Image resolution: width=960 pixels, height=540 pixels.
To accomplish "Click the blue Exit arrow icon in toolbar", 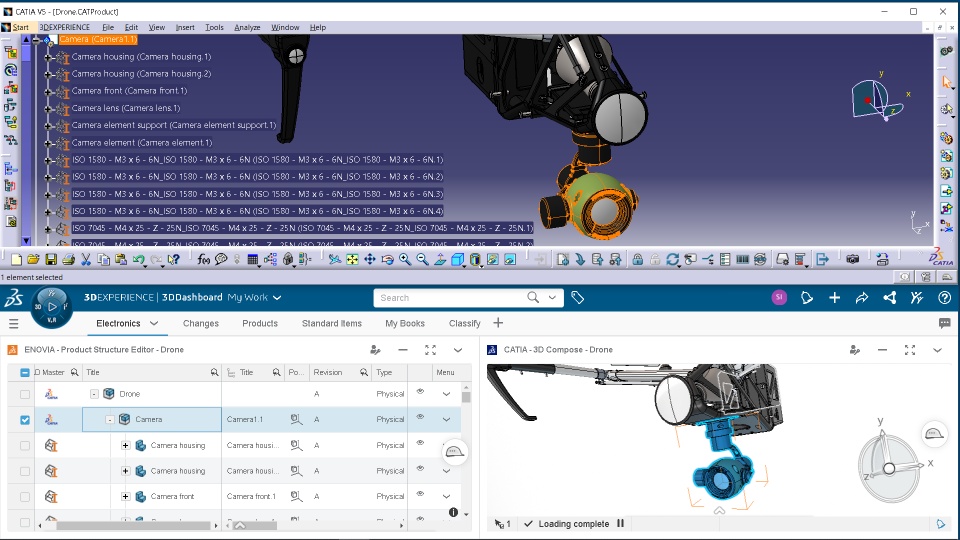I will [823, 260].
